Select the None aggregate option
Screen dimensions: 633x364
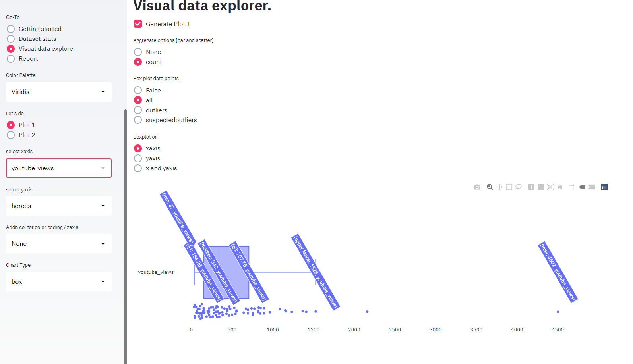coord(138,52)
